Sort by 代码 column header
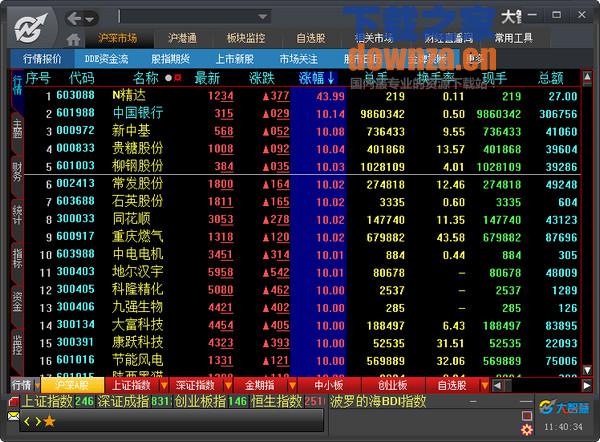 click(x=82, y=78)
